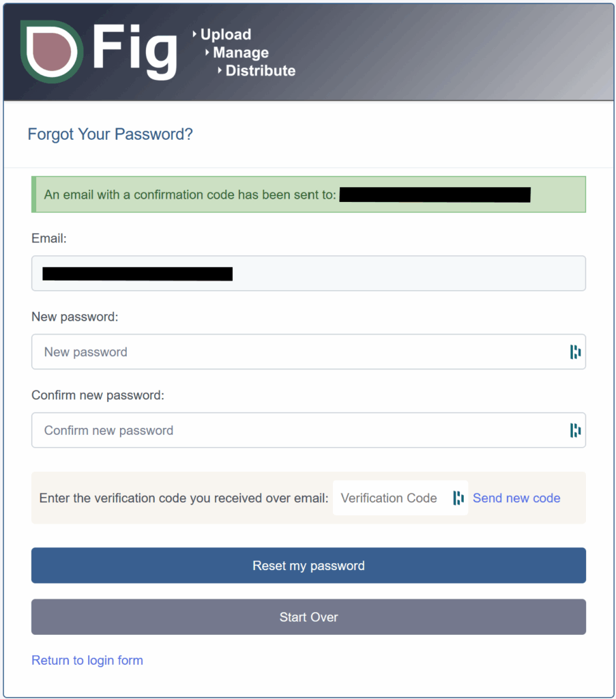
Task: Click the arrow beside Manage
Action: pyautogui.click(x=207, y=52)
